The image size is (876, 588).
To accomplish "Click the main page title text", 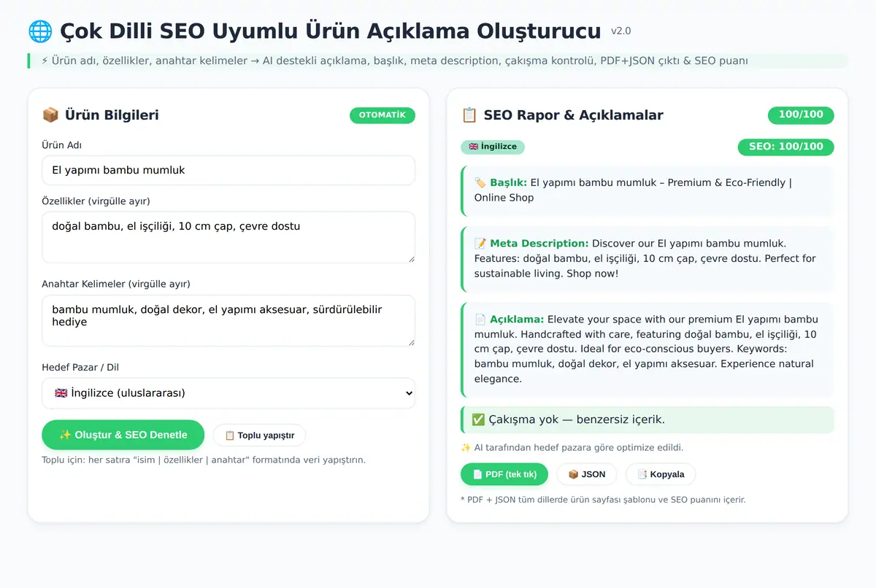I will tap(330, 31).
